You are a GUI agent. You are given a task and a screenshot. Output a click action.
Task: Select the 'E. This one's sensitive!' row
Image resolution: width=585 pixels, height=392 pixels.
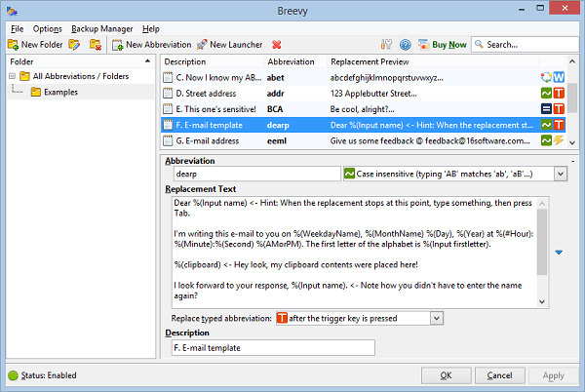pyautogui.click(x=364, y=109)
